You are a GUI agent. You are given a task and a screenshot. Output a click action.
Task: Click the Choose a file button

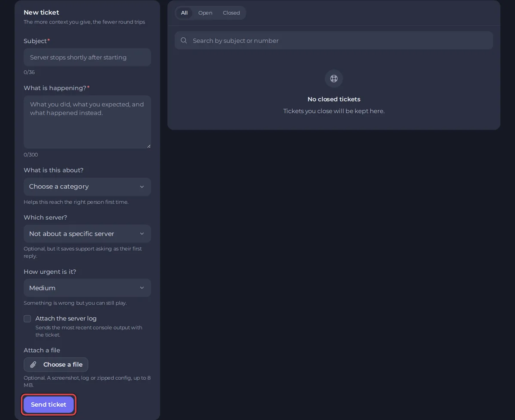coord(56,365)
